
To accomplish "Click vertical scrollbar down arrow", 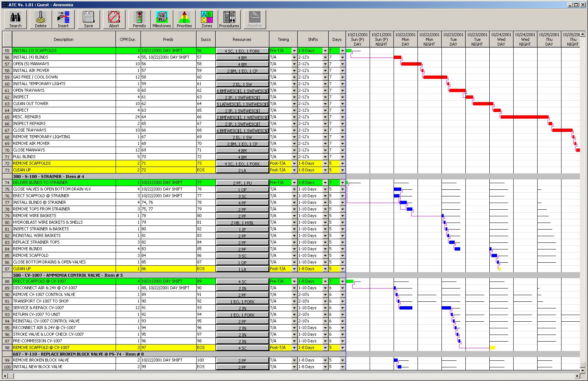I will coord(582,370).
